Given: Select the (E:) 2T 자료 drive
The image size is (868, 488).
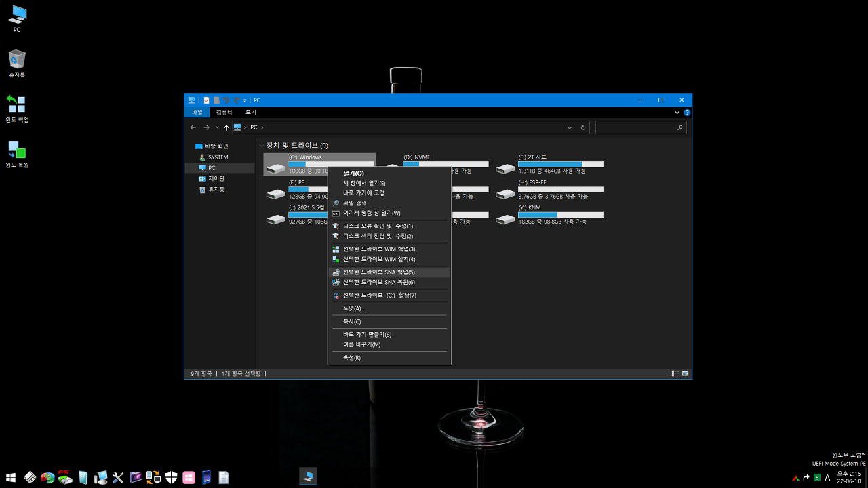Looking at the screenshot, I should 549,164.
